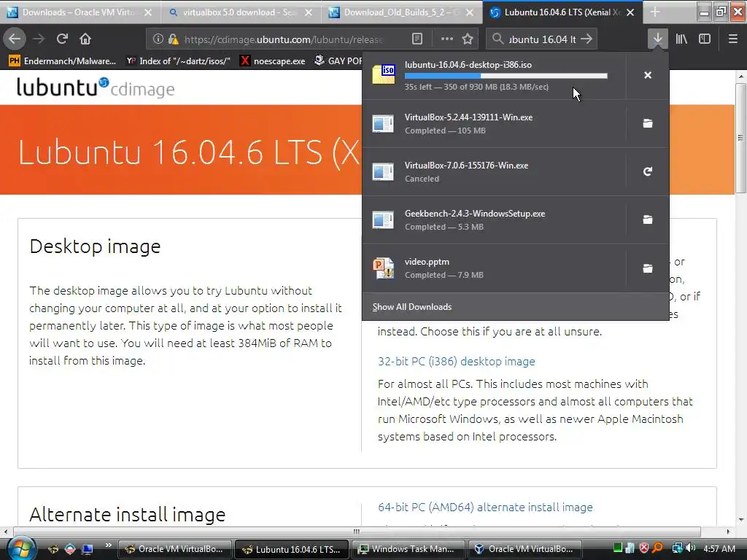
Task: Click the lubuntu iso file icon
Action: (384, 75)
